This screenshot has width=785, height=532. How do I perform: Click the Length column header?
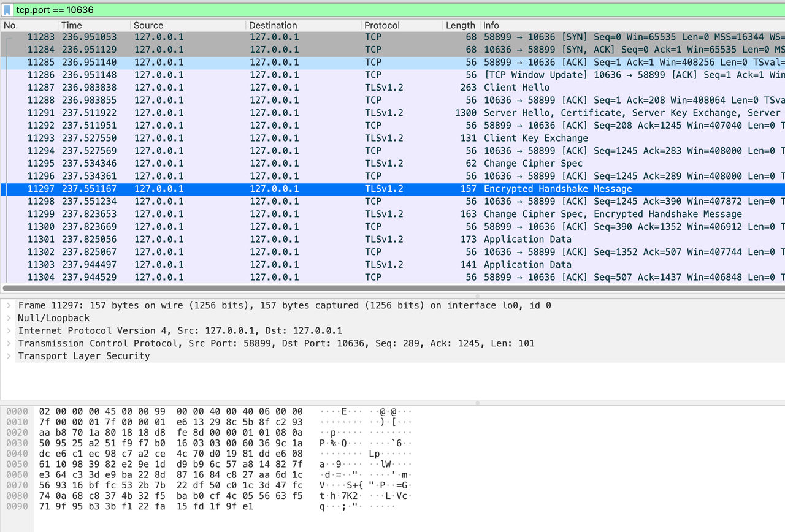pos(460,25)
